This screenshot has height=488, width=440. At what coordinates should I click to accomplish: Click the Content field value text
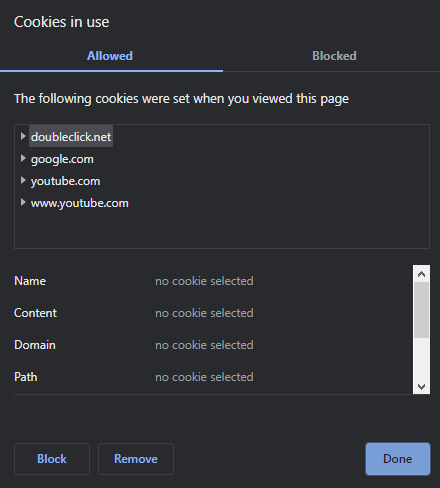pos(204,313)
